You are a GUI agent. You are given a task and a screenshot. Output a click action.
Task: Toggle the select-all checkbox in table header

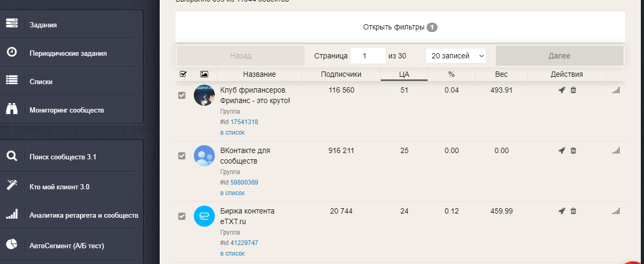(183, 74)
